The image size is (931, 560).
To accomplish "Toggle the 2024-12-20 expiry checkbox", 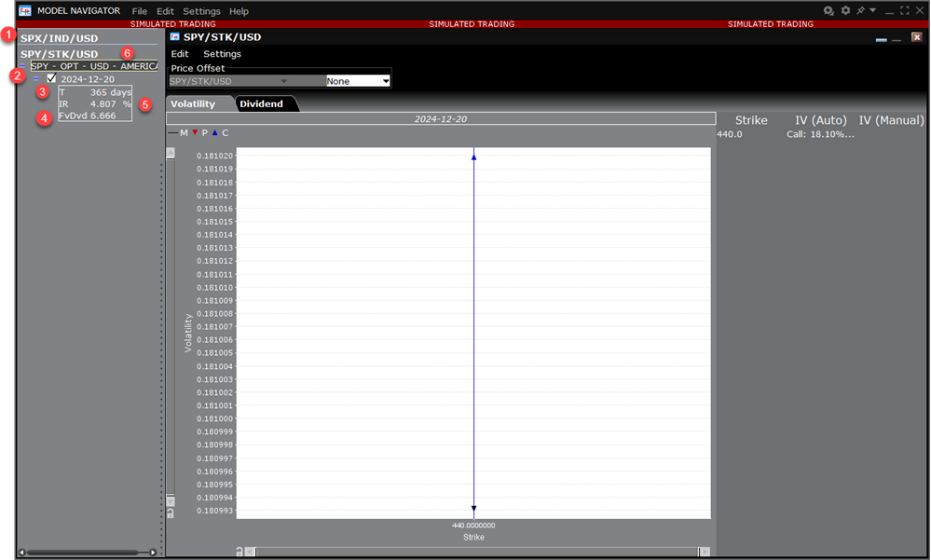I will (x=51, y=77).
